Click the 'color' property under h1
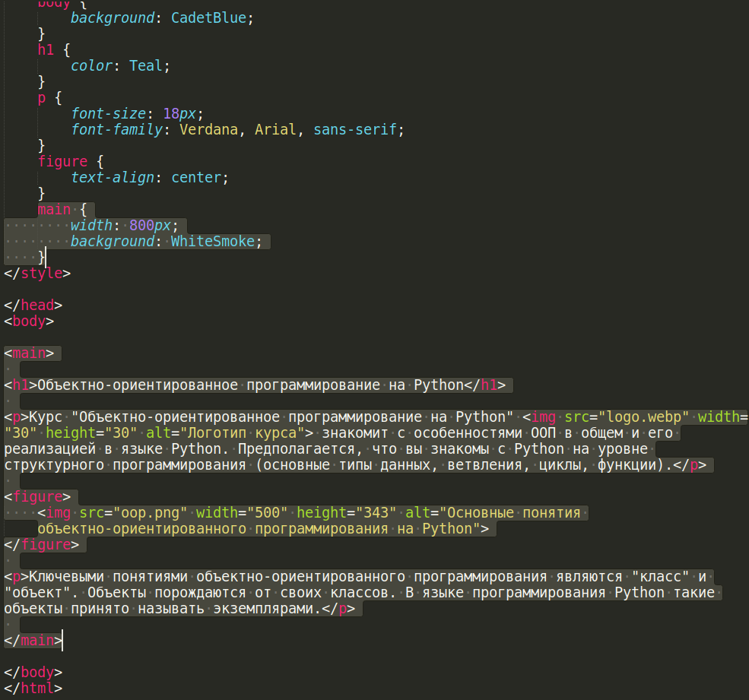 click(x=92, y=66)
